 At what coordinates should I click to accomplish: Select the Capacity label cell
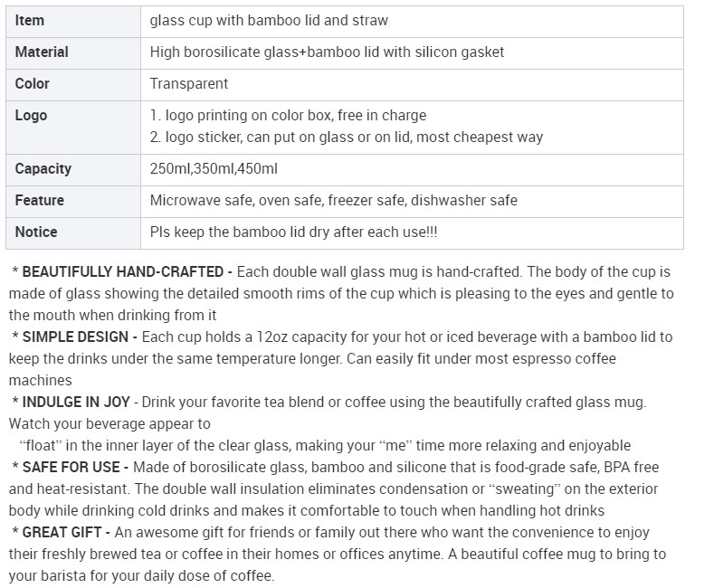[x=73, y=169]
